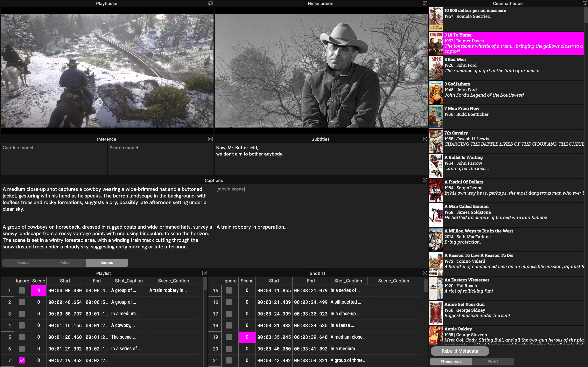Switch to the Prompts tab
Screen dimensions: 588x367
coord(23,263)
